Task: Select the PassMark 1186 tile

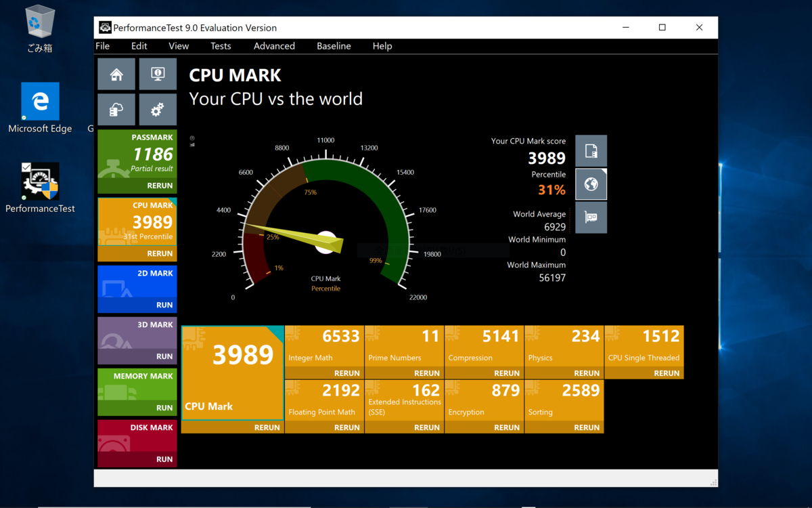Action: (x=137, y=162)
